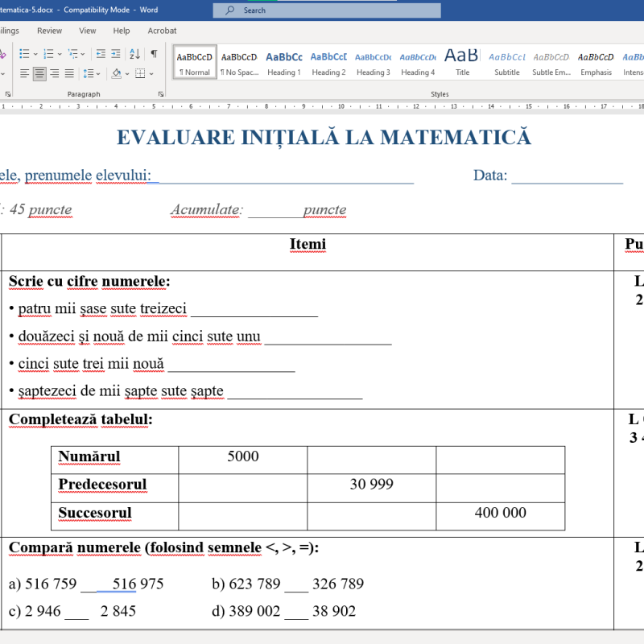The image size is (644, 644).
Task: Sort text A to Z
Action: [134, 54]
